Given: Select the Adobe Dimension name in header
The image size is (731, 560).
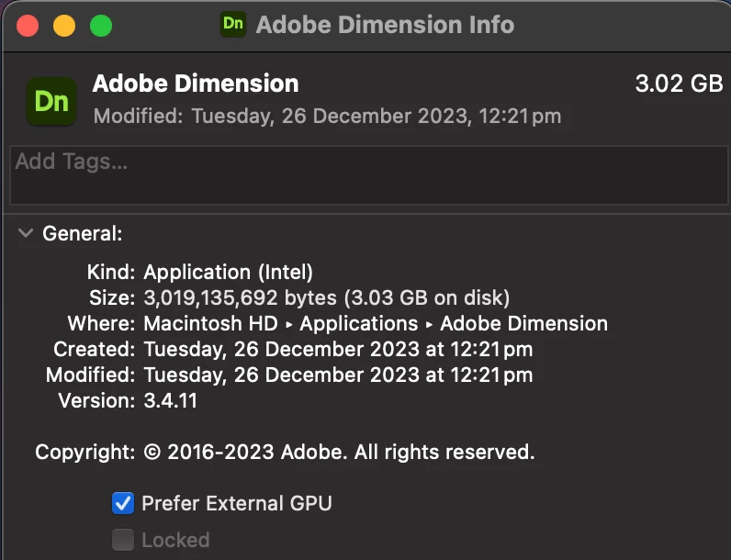Looking at the screenshot, I should 196,84.
